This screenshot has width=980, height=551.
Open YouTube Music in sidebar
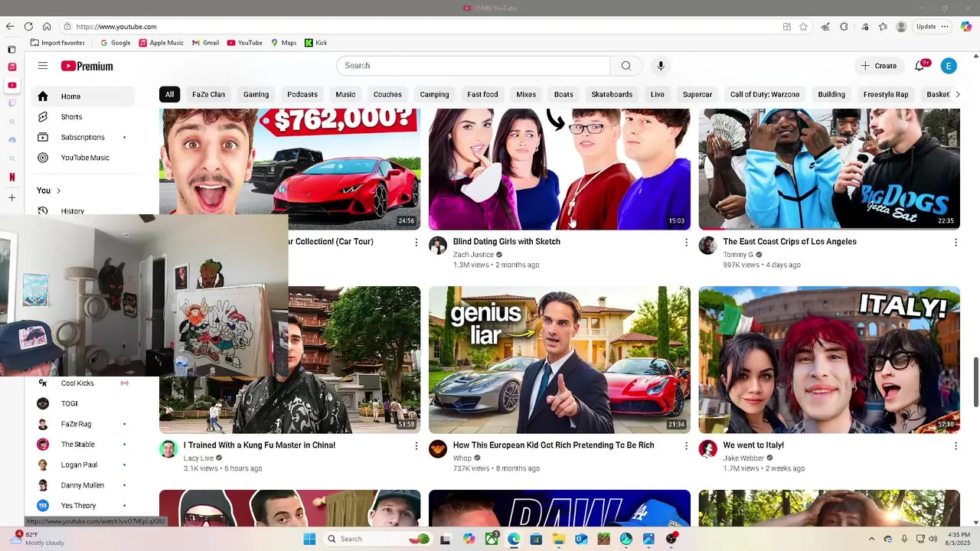tap(84, 158)
